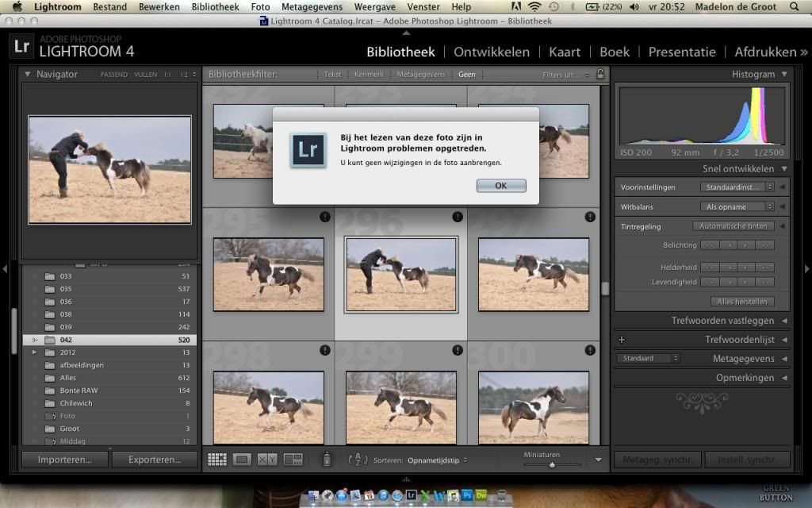Switch to Ontwikkelen module
The image size is (812, 508).
[492, 52]
